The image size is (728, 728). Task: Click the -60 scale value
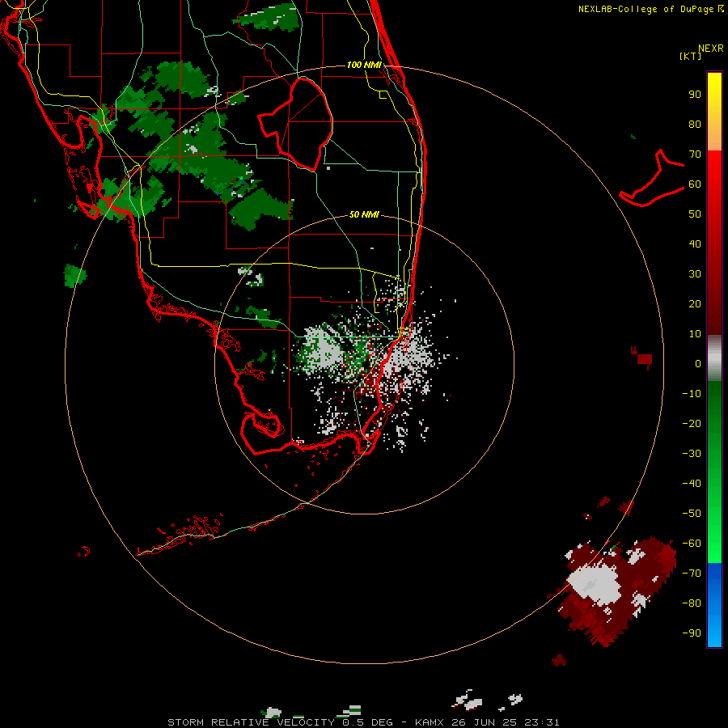click(x=692, y=544)
